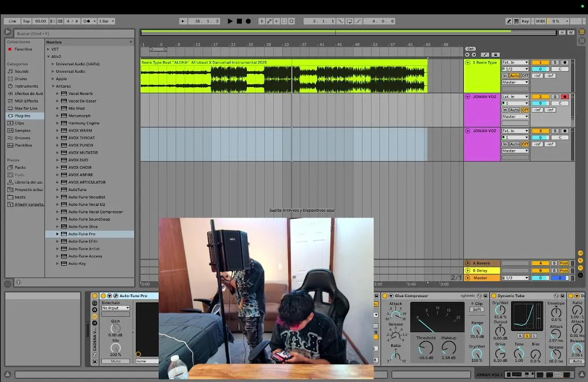Open Packs under Places
The image size is (588, 382).
coord(20,168)
